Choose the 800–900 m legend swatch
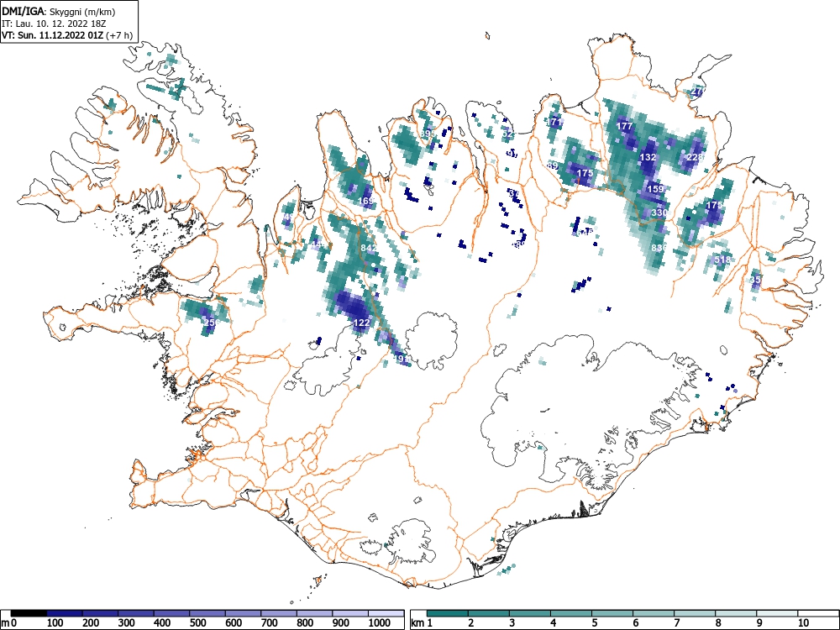 pos(314,613)
